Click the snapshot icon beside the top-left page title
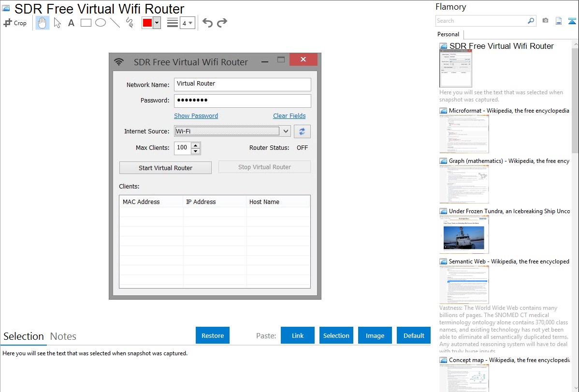This screenshot has height=392, width=579. [6, 8]
